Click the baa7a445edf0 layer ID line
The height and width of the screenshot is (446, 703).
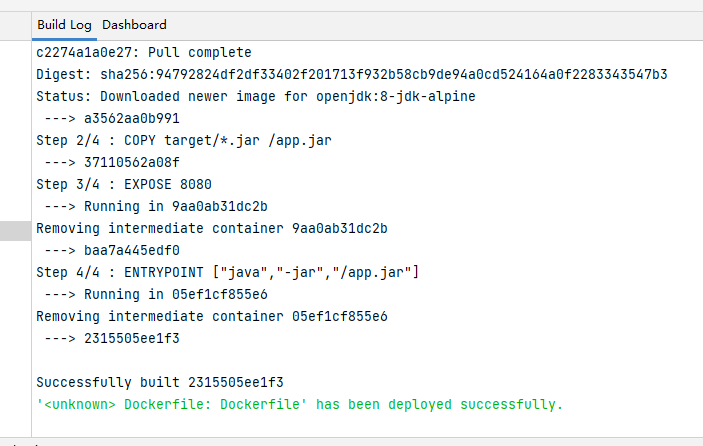coord(112,250)
